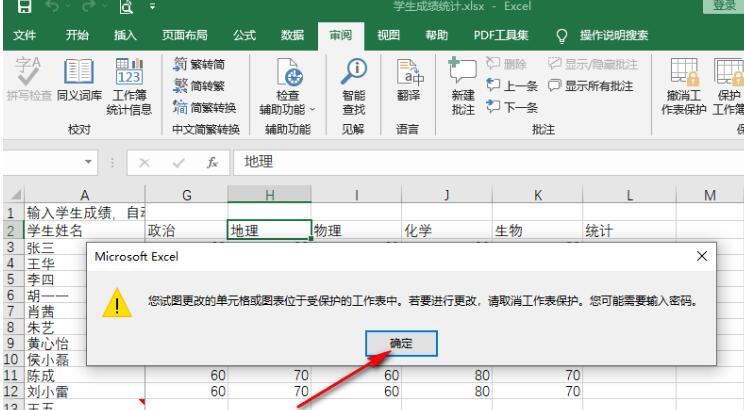Select column H header
744x410 pixels.
click(270, 195)
